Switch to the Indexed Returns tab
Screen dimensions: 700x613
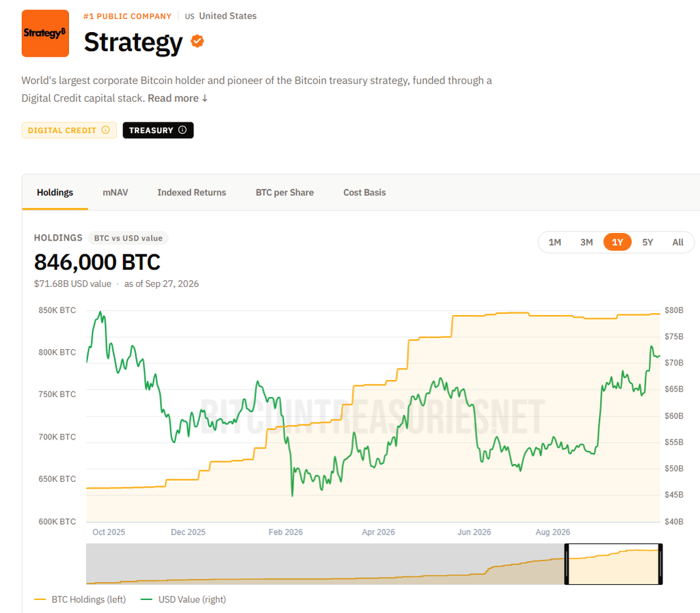pos(191,192)
